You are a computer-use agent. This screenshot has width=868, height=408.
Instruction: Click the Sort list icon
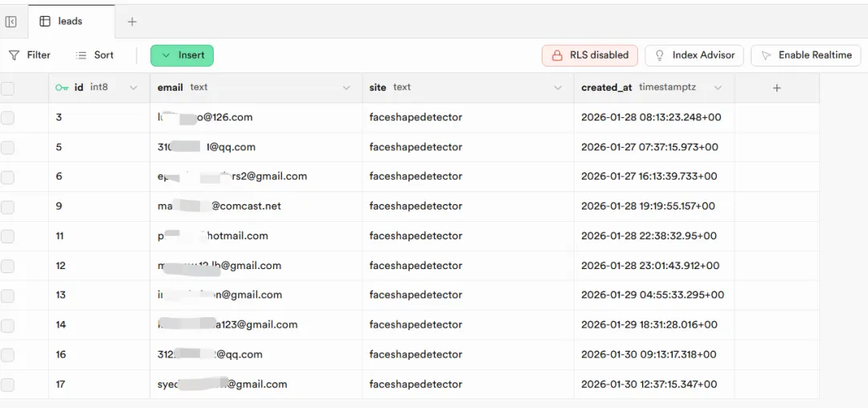pyautogui.click(x=81, y=55)
